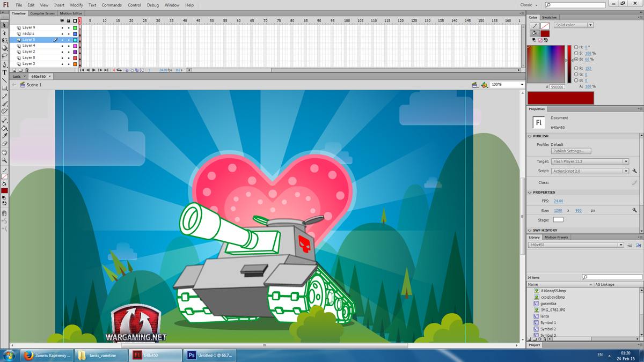The width and height of the screenshot is (644, 362).
Task: Switch to the Swatches tab
Action: pyautogui.click(x=550, y=18)
